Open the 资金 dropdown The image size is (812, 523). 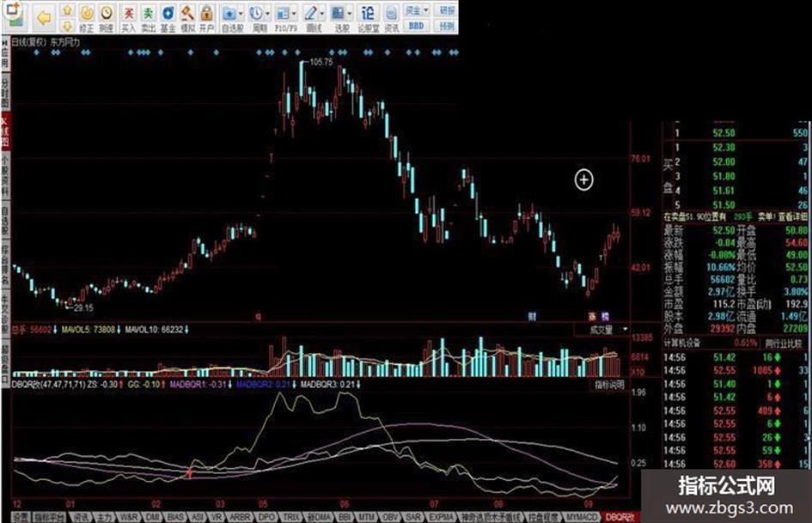point(417,10)
